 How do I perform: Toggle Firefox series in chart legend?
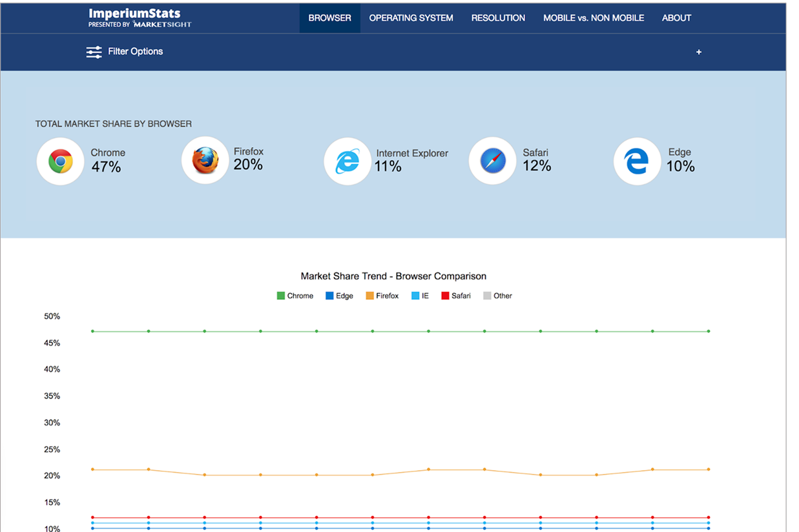(382, 296)
